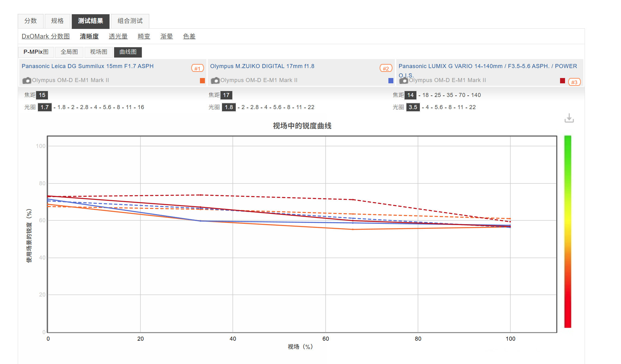Screen dimensions: 621x364
Task: Select focal length 14 for lens #3
Action: (x=410, y=95)
